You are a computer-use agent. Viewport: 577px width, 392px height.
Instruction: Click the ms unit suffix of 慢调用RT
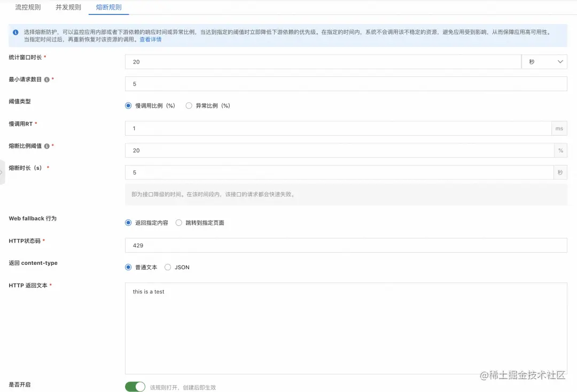[x=559, y=128]
